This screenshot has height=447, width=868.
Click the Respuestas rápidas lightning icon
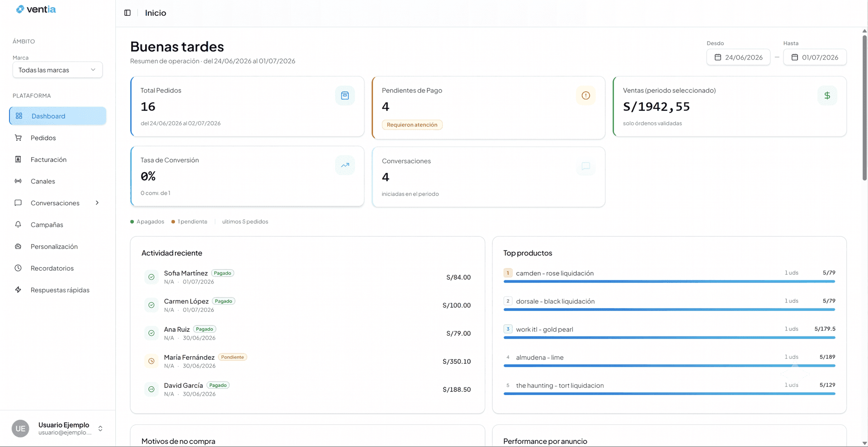(x=18, y=290)
